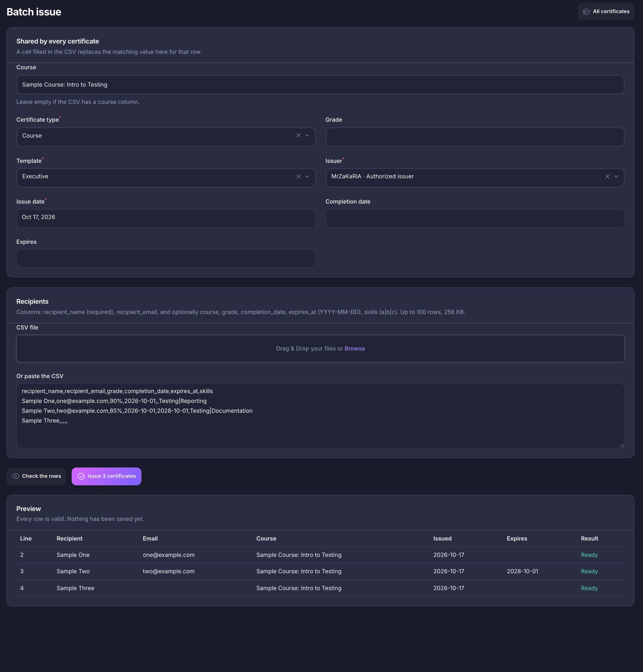Screen dimensions: 643x672
Task: Click the two@example.com email cell
Action: coord(169,571)
